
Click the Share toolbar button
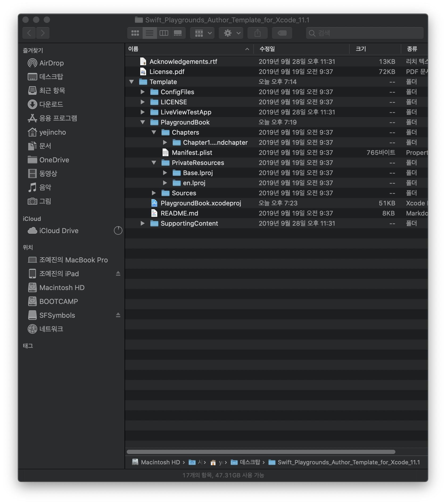[257, 33]
